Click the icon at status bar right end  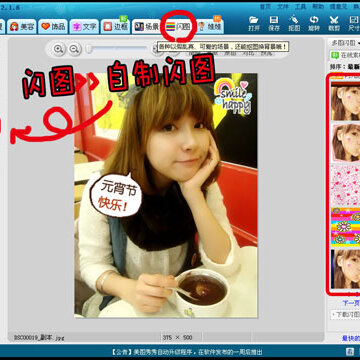tap(350, 351)
